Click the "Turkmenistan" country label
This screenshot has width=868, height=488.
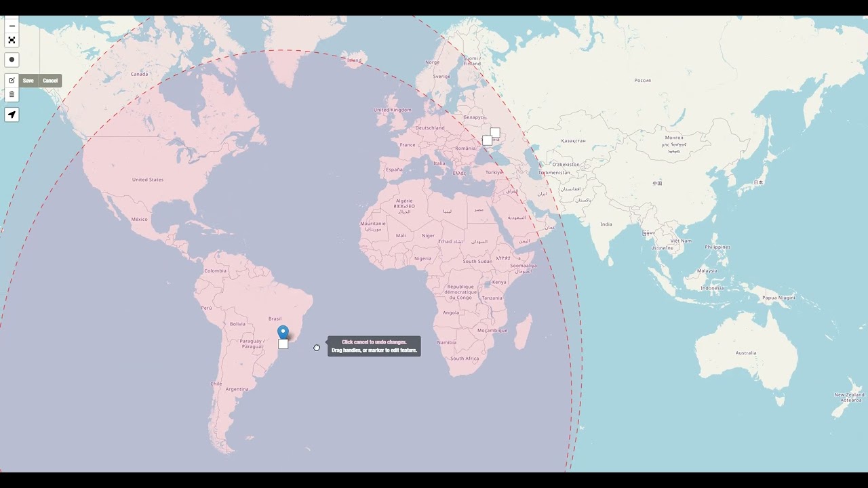coord(555,172)
